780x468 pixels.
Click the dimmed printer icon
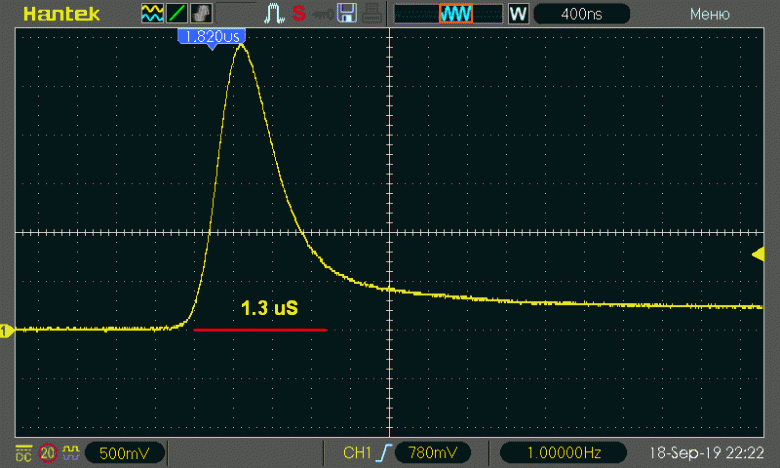pyautogui.click(x=372, y=13)
